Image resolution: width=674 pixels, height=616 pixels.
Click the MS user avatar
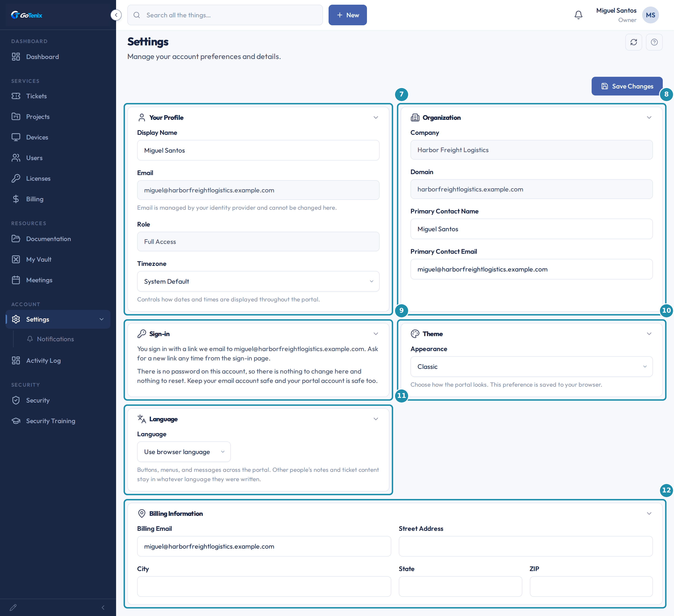pyautogui.click(x=650, y=15)
